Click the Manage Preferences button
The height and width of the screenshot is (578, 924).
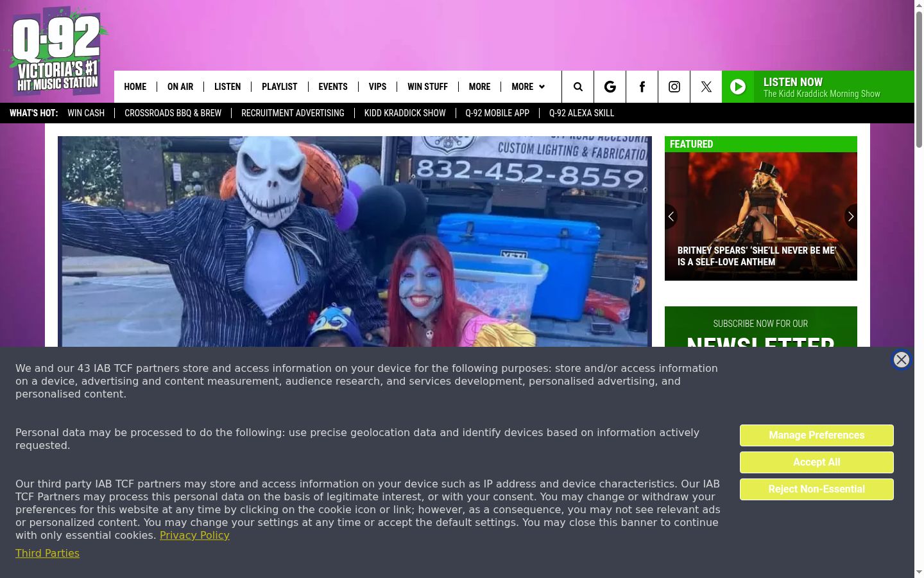click(816, 435)
